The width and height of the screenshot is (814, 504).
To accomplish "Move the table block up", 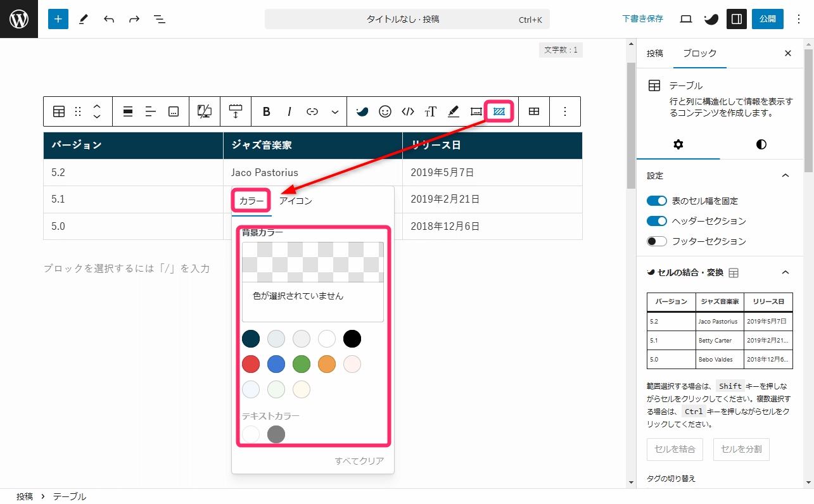I will point(97,106).
